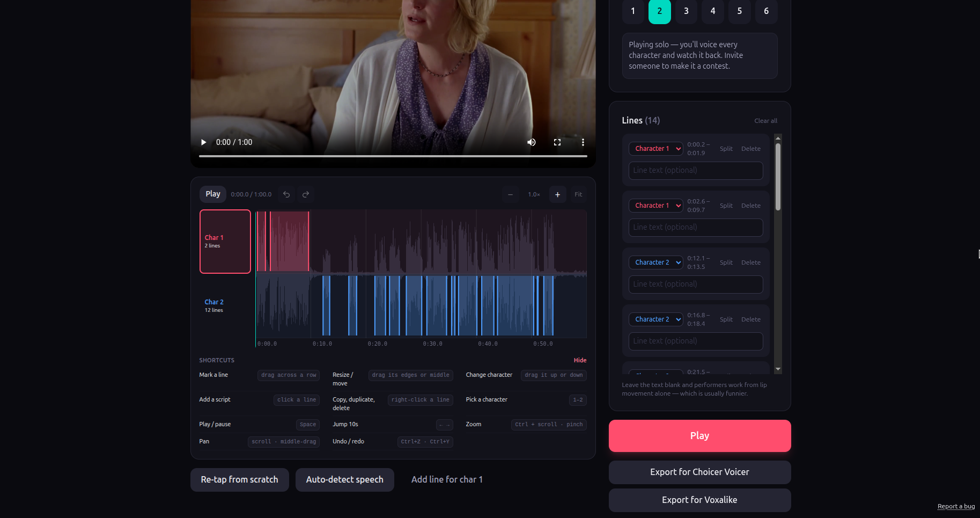Click Re-tap from scratch

(240, 480)
